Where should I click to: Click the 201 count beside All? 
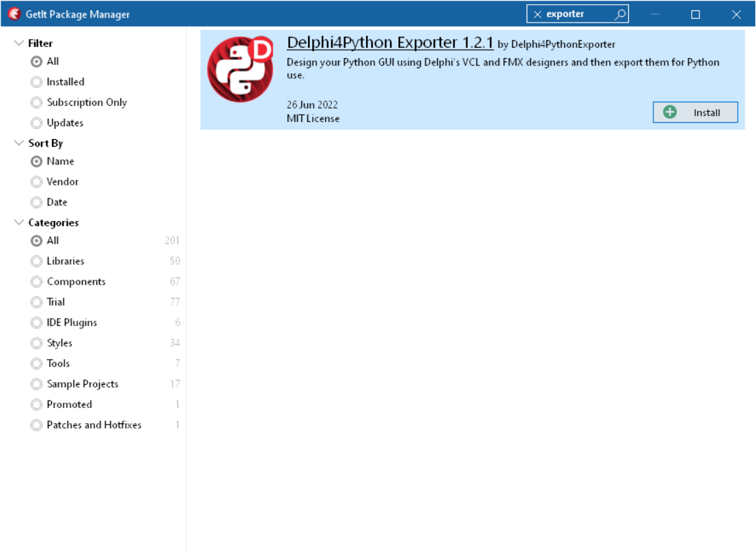coord(172,241)
